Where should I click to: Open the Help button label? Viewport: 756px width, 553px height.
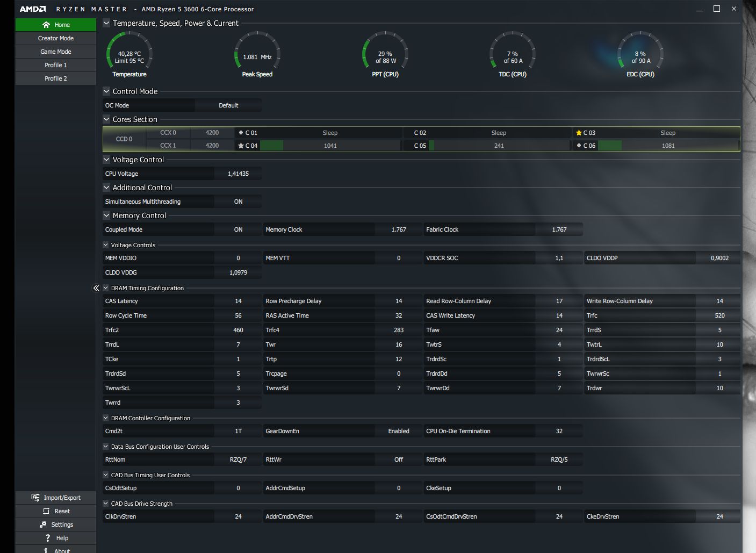click(x=62, y=538)
